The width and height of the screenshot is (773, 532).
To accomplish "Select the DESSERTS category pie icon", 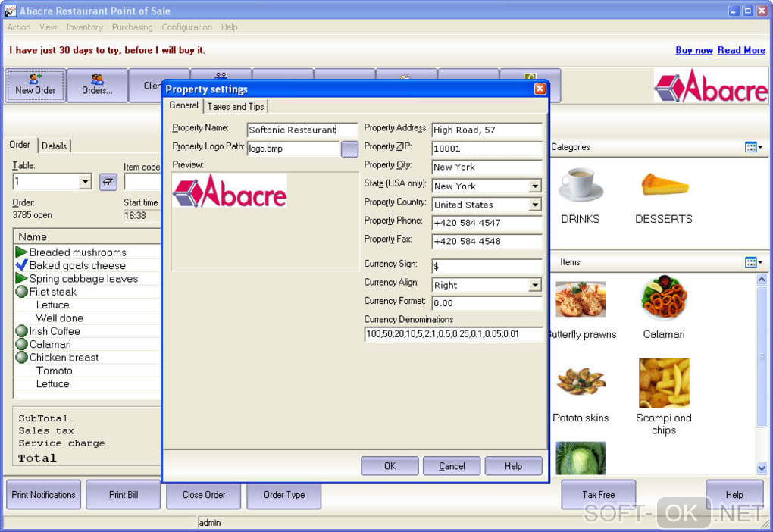I will click(664, 184).
